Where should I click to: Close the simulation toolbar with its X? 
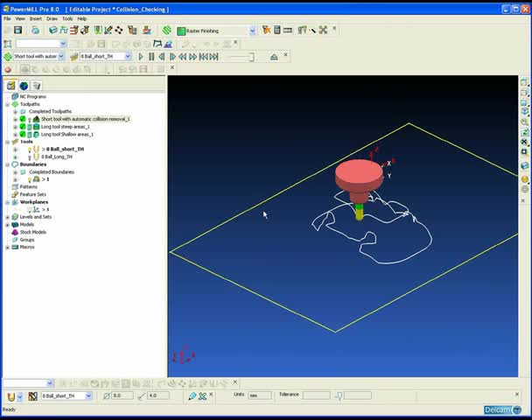285,54
